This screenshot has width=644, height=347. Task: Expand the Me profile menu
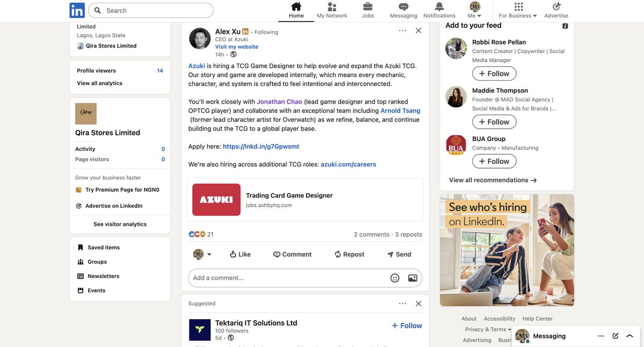click(x=475, y=11)
